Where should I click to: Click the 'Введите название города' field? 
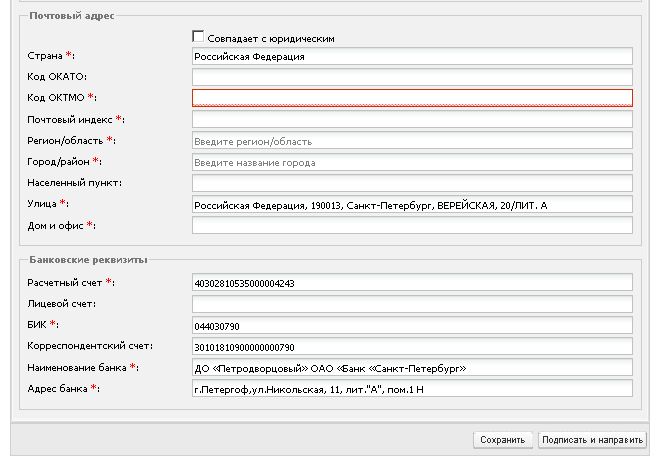tap(412, 162)
